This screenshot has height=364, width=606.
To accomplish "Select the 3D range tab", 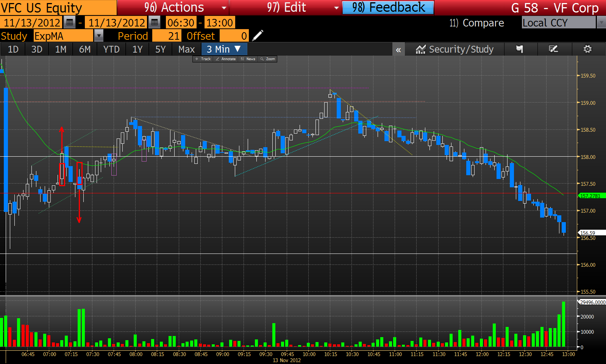I will click(37, 49).
